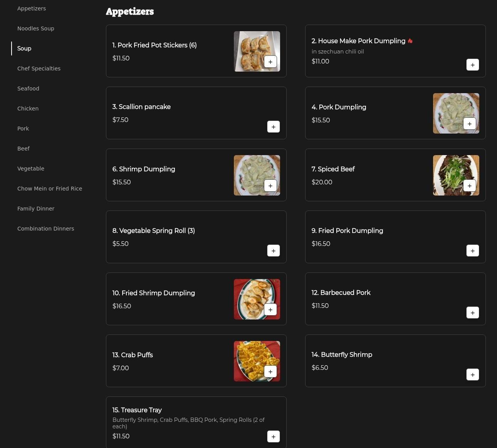Click plus button for Scallion pancake
The height and width of the screenshot is (448, 497).
[273, 127]
